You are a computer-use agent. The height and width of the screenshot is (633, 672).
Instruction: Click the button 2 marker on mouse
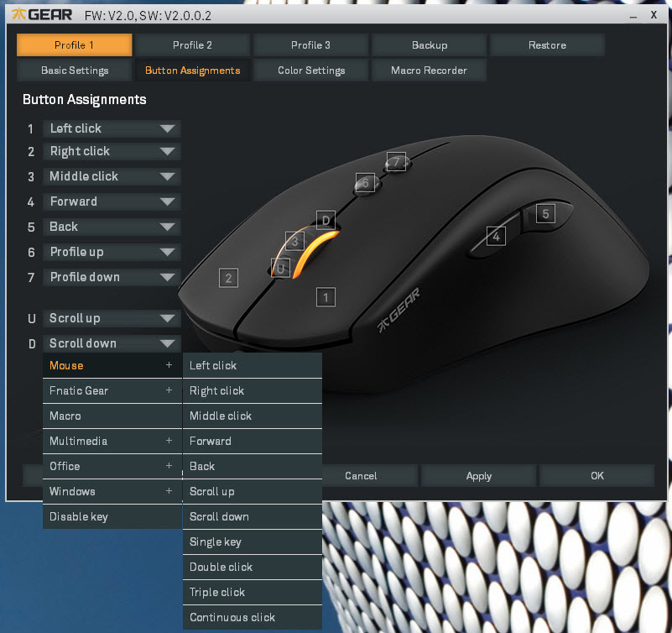(228, 278)
